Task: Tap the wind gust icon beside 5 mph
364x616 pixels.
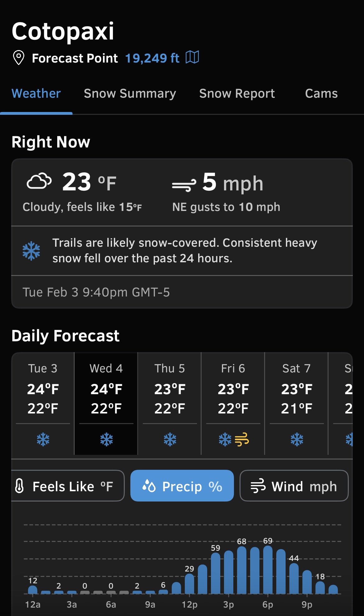Action: pos(184,185)
